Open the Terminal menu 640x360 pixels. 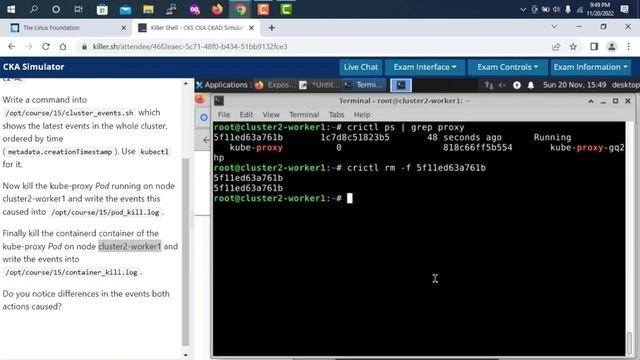coord(304,115)
